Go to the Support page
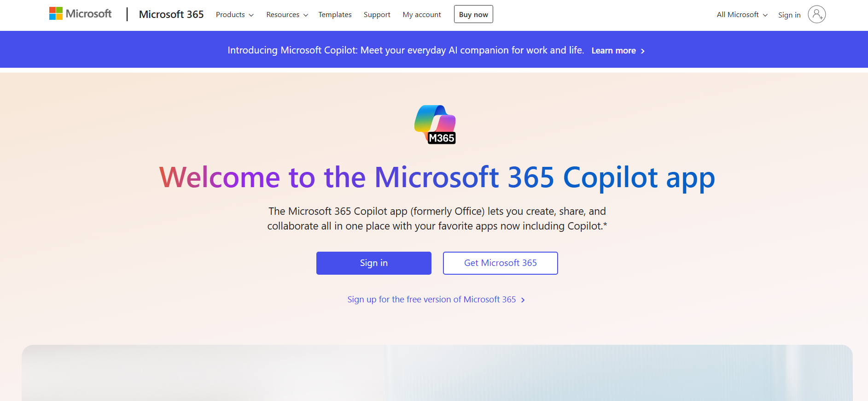 377,15
